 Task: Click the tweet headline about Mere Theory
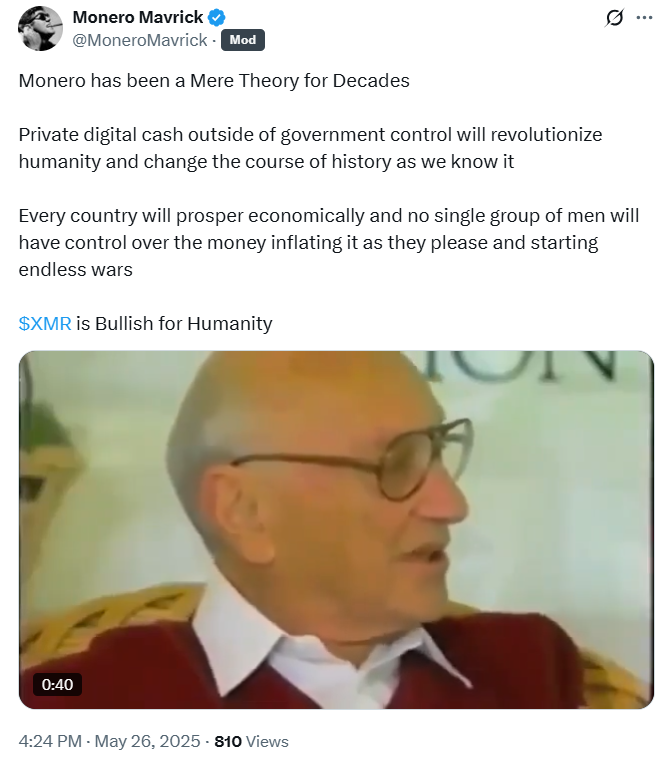click(214, 81)
